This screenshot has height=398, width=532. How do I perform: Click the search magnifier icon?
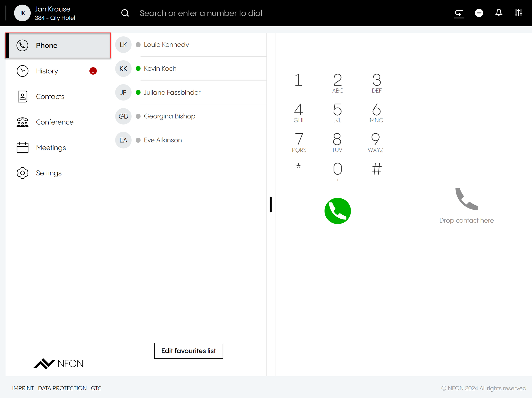click(125, 13)
